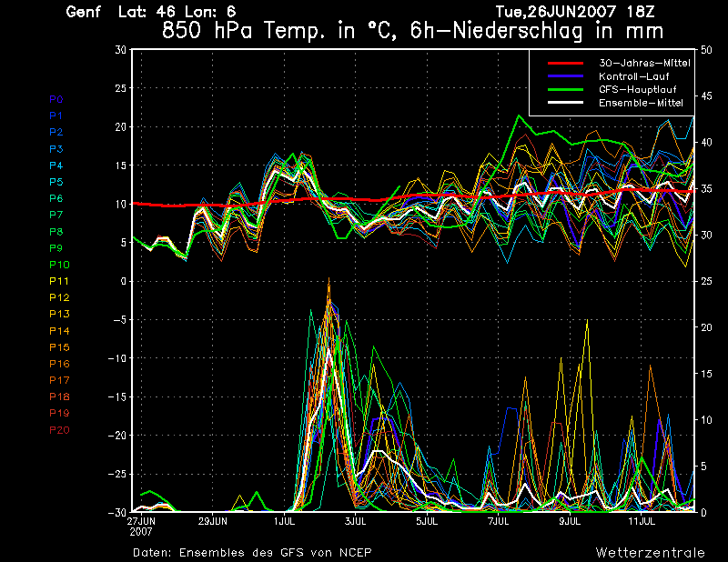The image size is (728, 562).
Task: Click the 'Lat: 46 Lon: 6' coordinates text
Action: 177,12
